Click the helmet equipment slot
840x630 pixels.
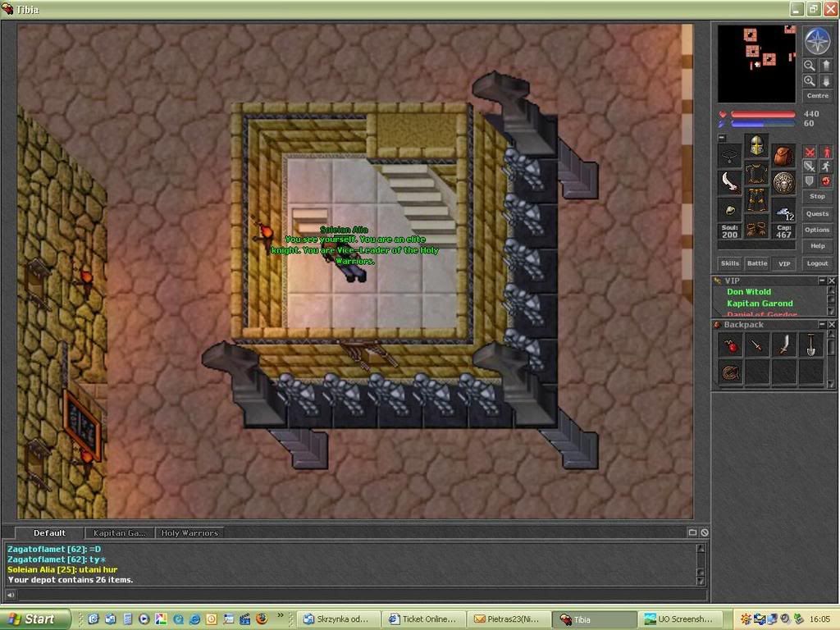(x=756, y=145)
